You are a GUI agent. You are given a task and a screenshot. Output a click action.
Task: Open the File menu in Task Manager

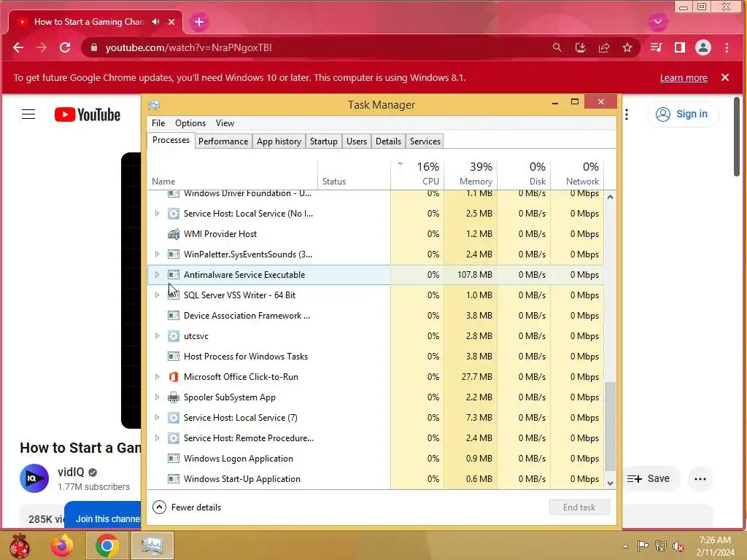pos(158,123)
